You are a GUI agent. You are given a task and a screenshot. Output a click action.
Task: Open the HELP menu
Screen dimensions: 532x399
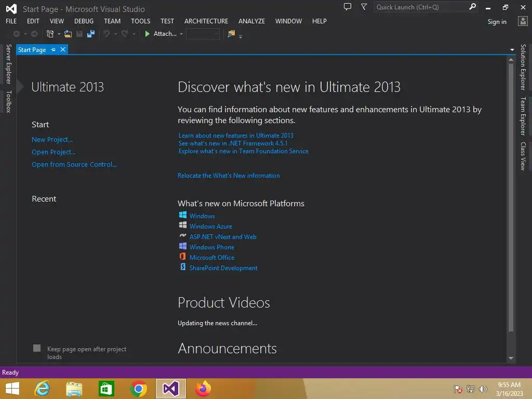(320, 21)
